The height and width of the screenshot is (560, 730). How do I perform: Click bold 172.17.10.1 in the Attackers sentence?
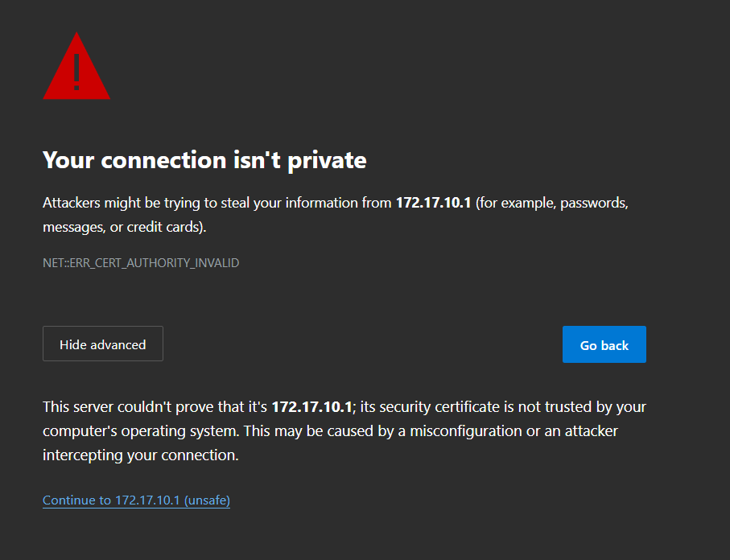433,203
